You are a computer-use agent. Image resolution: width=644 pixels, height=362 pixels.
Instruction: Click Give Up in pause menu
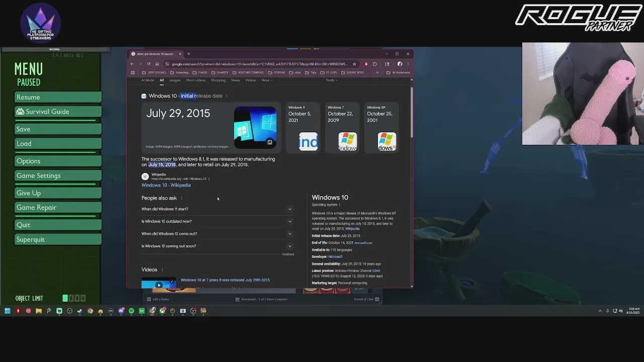[x=58, y=193]
